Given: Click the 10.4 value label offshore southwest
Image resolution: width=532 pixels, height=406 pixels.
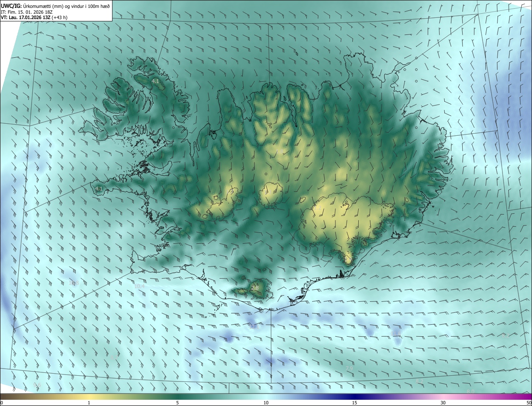Looking at the screenshot, I should pos(139,286).
